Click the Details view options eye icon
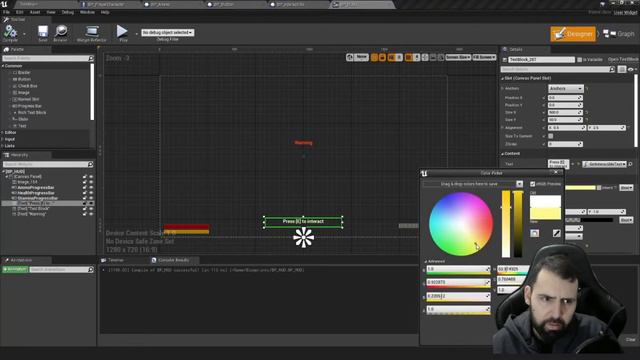 pos(631,69)
